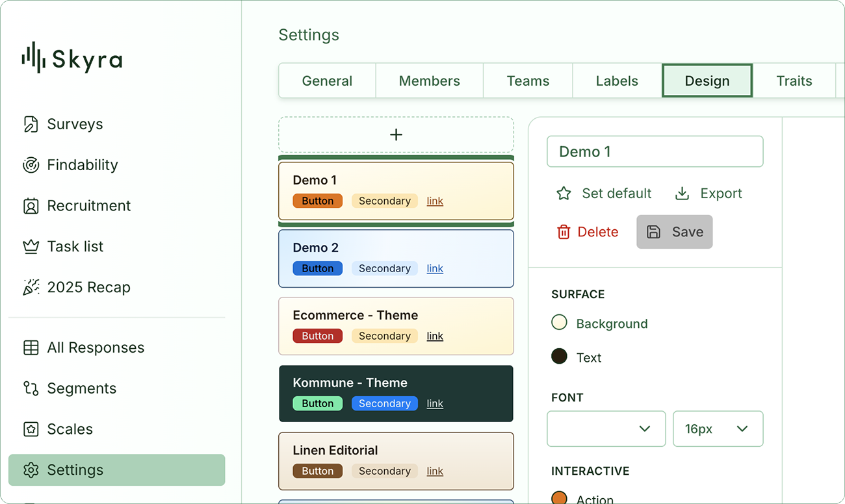Select the Demo 2 theme card
845x504 pixels.
click(x=396, y=258)
